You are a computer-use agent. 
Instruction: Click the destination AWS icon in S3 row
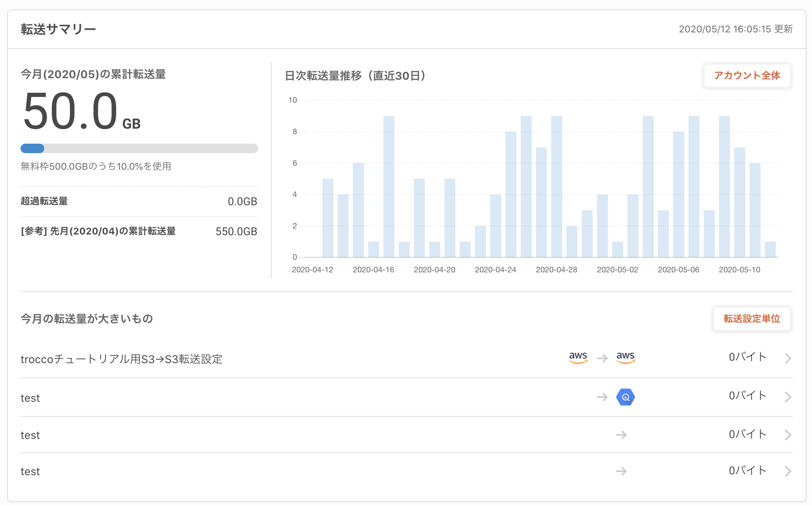pos(625,358)
